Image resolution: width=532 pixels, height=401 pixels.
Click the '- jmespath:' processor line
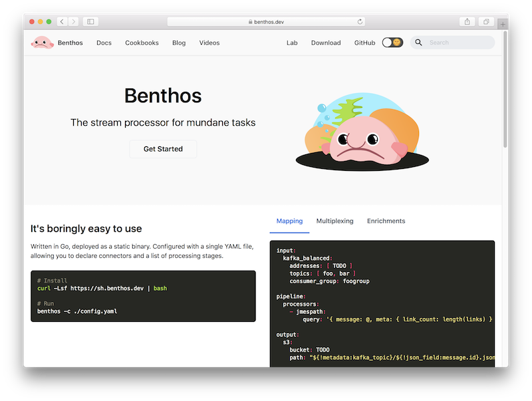[x=307, y=311]
